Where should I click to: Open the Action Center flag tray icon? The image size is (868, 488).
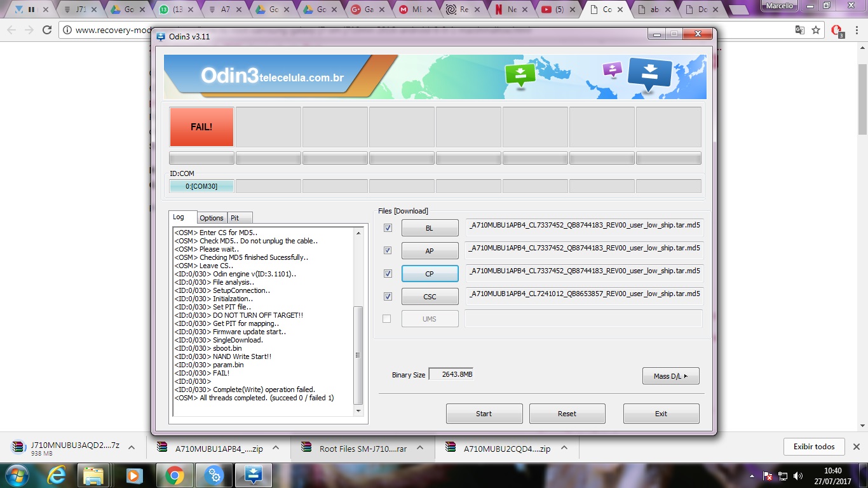pos(768,476)
